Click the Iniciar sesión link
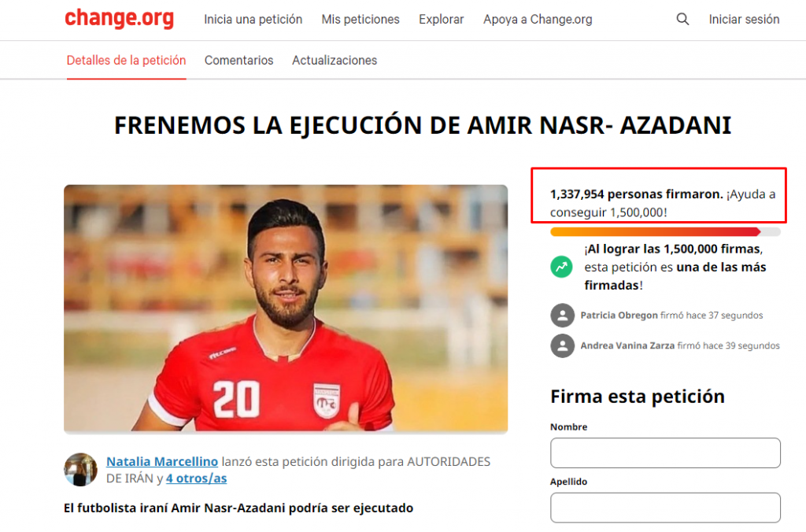Viewport: 806px width, 532px height. click(x=744, y=20)
